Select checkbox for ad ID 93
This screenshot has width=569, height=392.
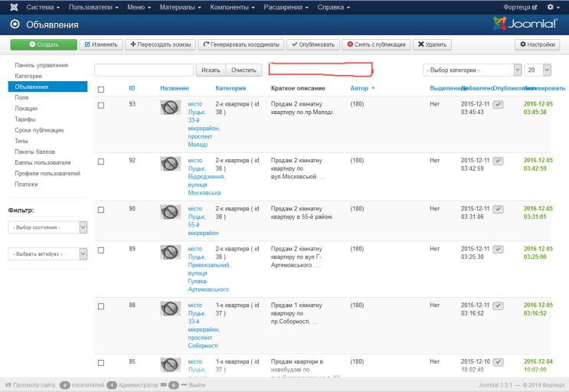(x=101, y=105)
